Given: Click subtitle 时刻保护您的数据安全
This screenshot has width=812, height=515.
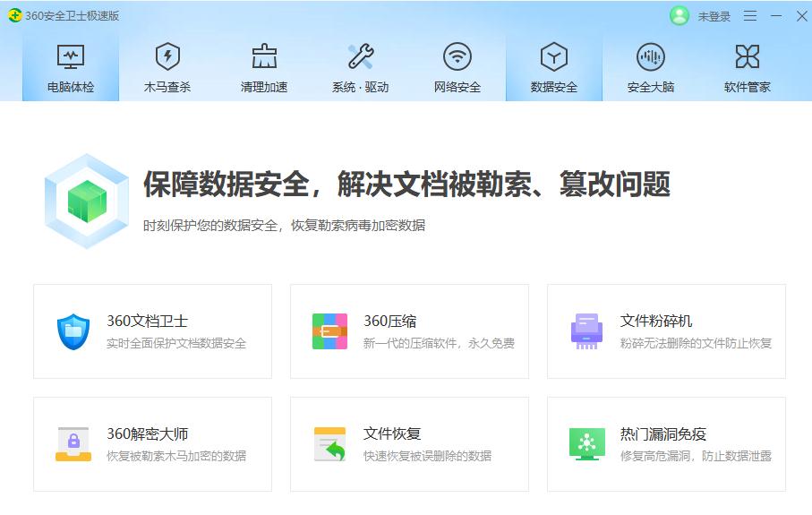Looking at the screenshot, I should (210, 226).
